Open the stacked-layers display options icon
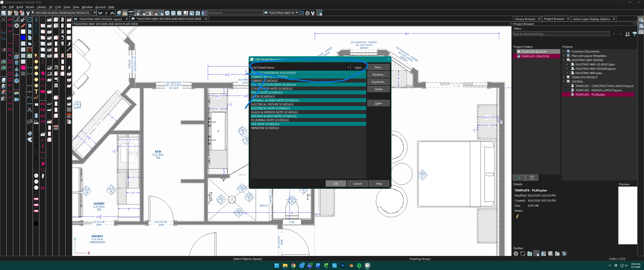The image size is (644, 270). pos(119,13)
